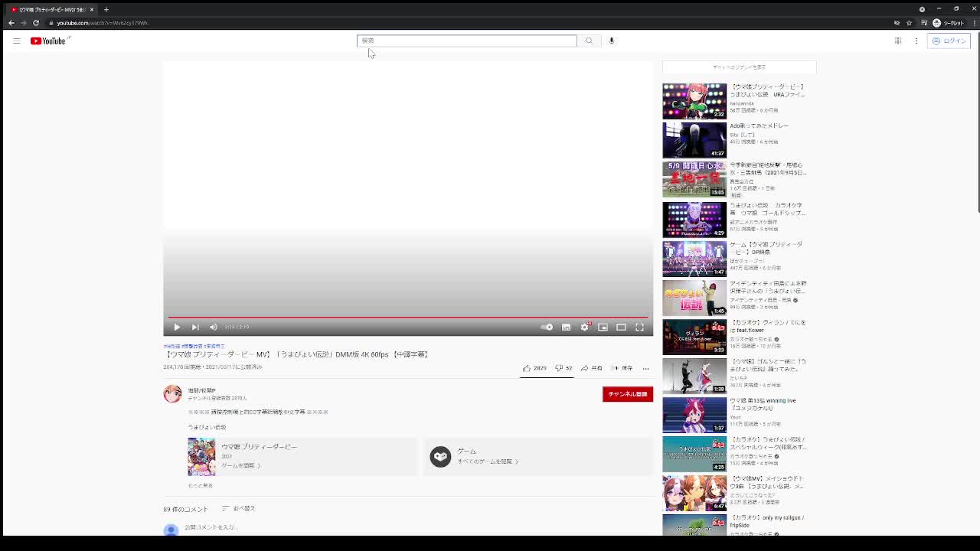Click the hashtags above the video title
The image size is (980, 551).
194,346
